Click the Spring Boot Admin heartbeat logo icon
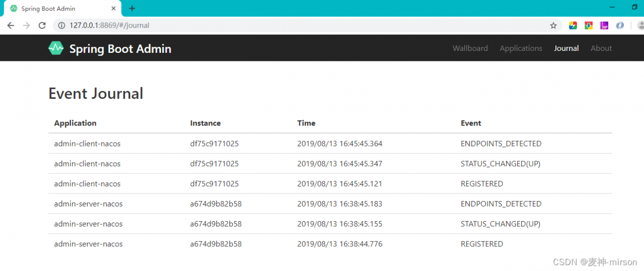 (56, 48)
